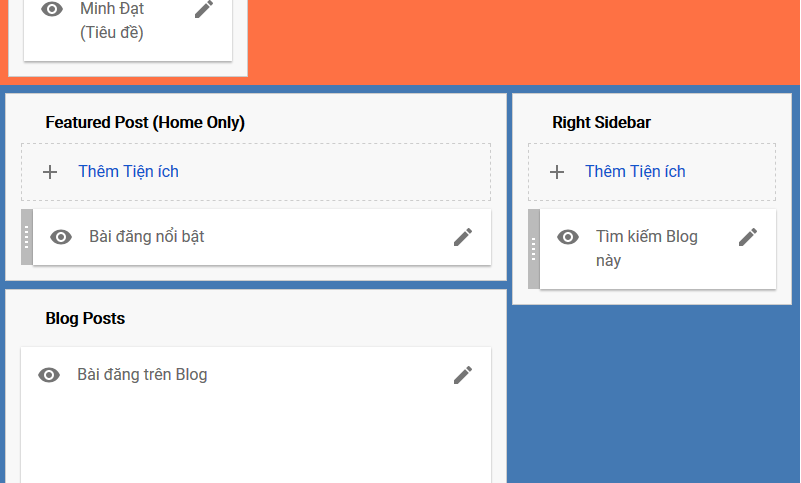Grab the drag handle of Bài đăng nổi bật
Image resolution: width=801 pixels, height=483 pixels.
tap(27, 237)
